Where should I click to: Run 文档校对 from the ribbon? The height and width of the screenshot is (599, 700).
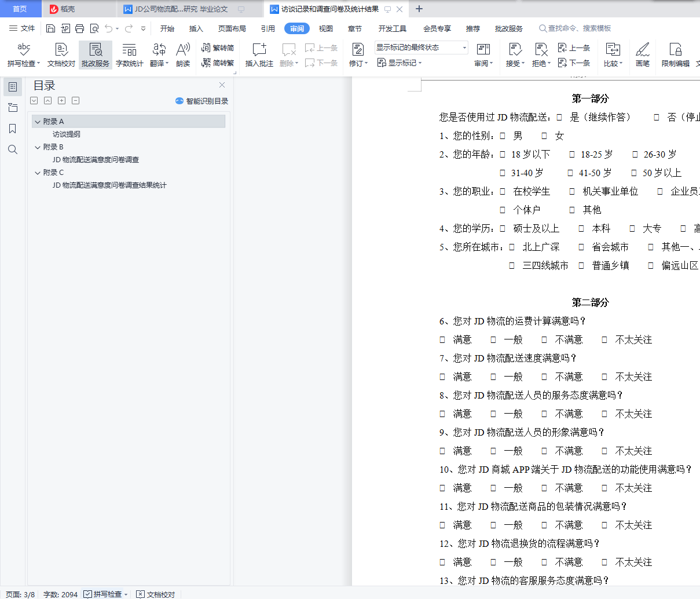[x=61, y=56]
